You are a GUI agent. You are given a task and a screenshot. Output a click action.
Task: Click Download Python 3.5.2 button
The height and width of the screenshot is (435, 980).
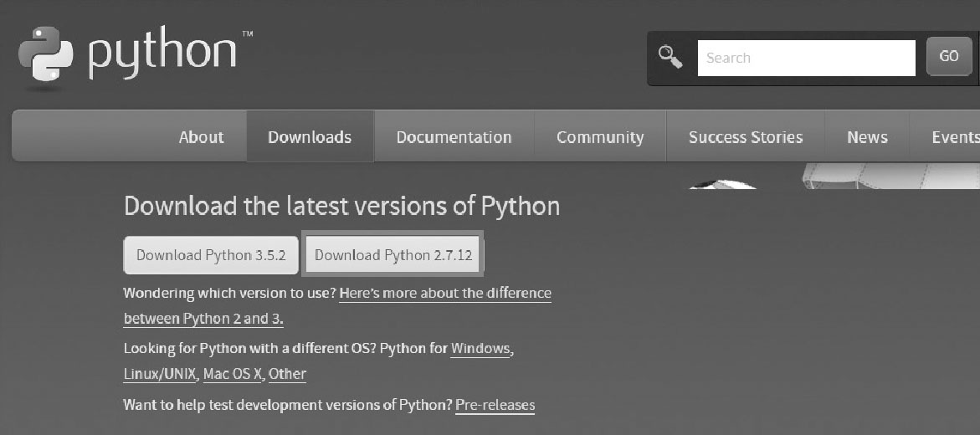[x=211, y=255]
